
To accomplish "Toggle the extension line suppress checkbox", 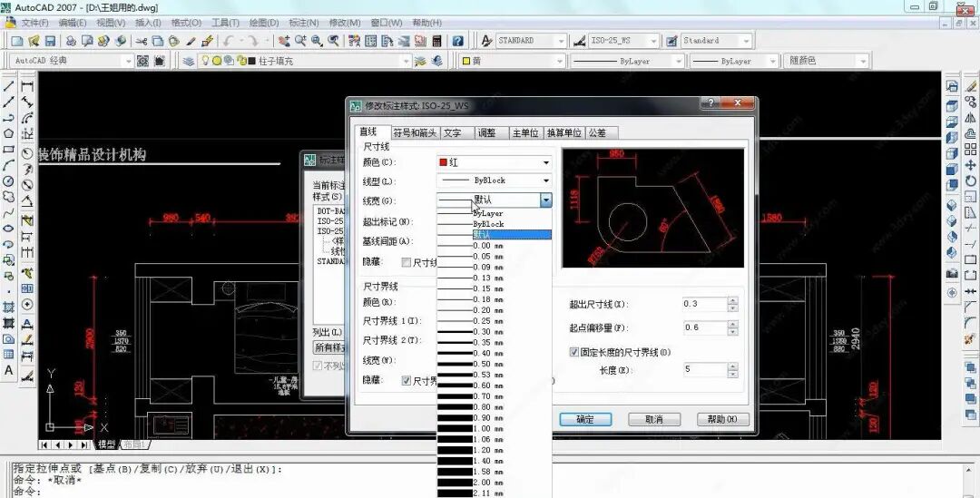I will pyautogui.click(x=407, y=380).
